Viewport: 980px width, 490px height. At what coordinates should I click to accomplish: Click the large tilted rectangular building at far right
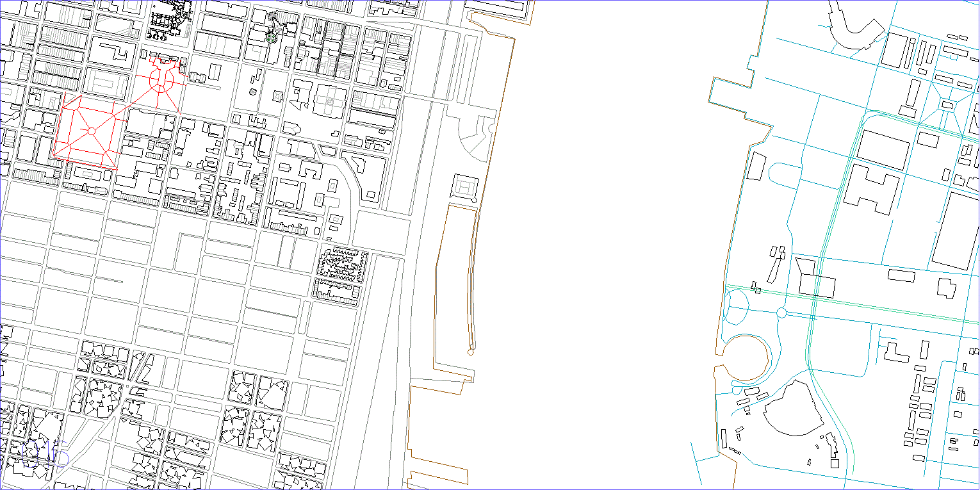click(x=956, y=231)
